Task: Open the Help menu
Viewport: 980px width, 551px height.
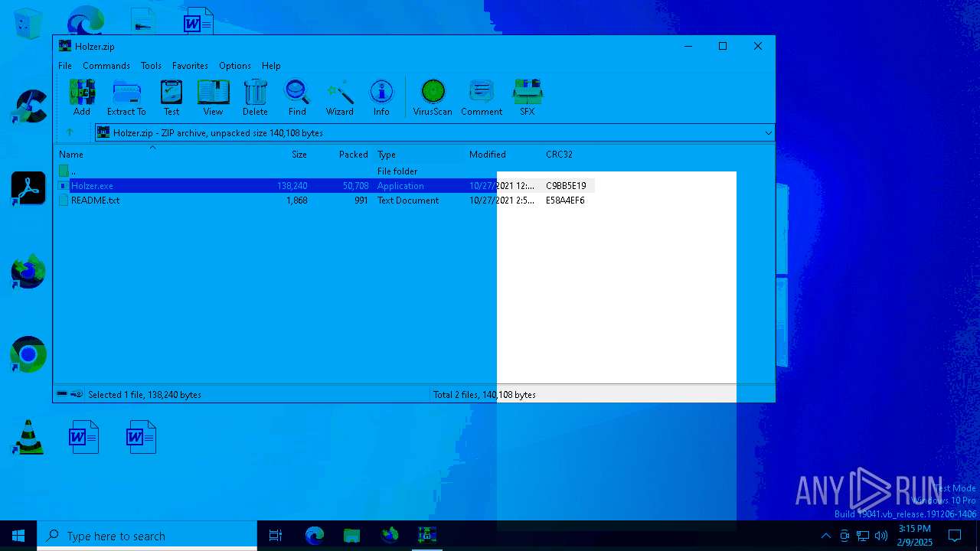Action: point(271,66)
